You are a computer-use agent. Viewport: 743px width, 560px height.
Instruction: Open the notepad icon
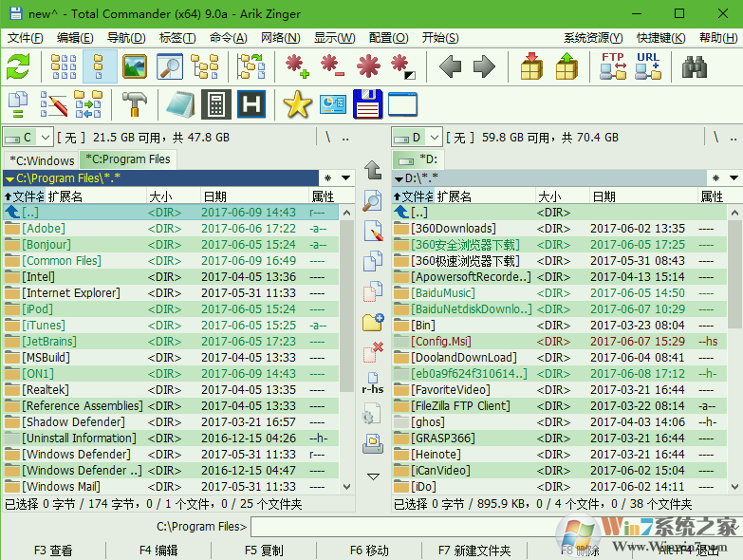pos(181,104)
